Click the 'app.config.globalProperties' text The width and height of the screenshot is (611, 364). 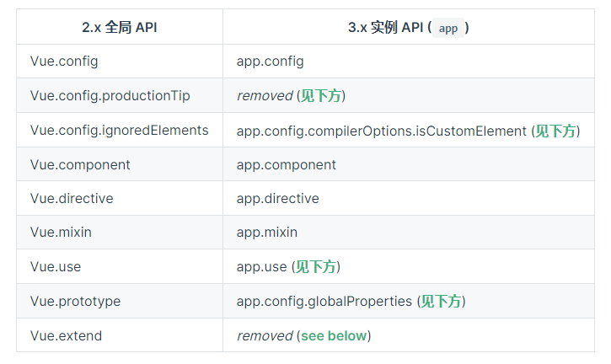[324, 302]
